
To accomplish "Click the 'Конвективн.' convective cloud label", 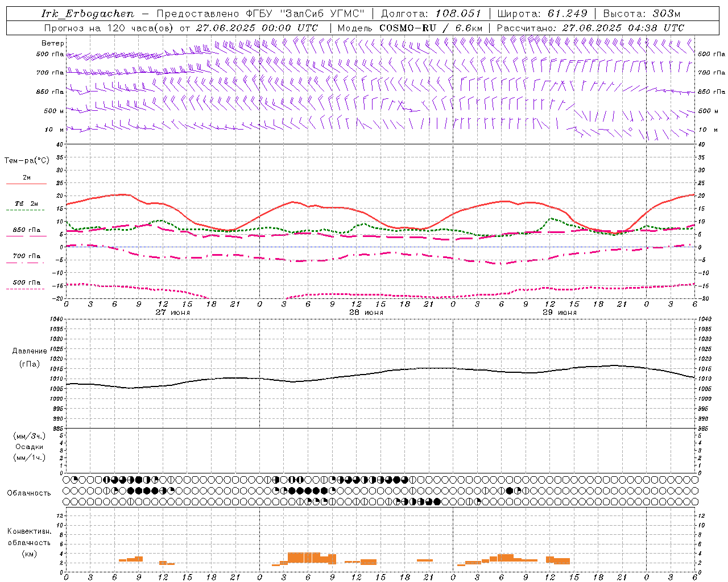I will pos(29,531).
